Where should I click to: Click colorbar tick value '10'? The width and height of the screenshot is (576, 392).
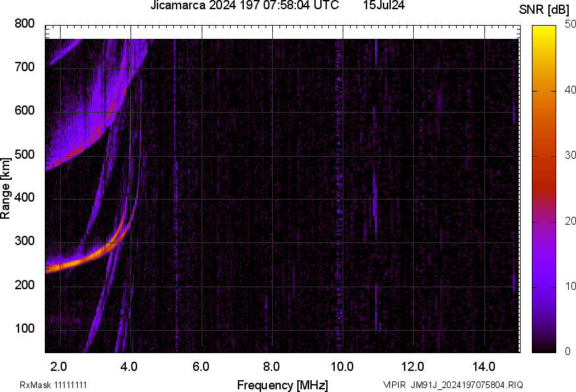[570, 286]
